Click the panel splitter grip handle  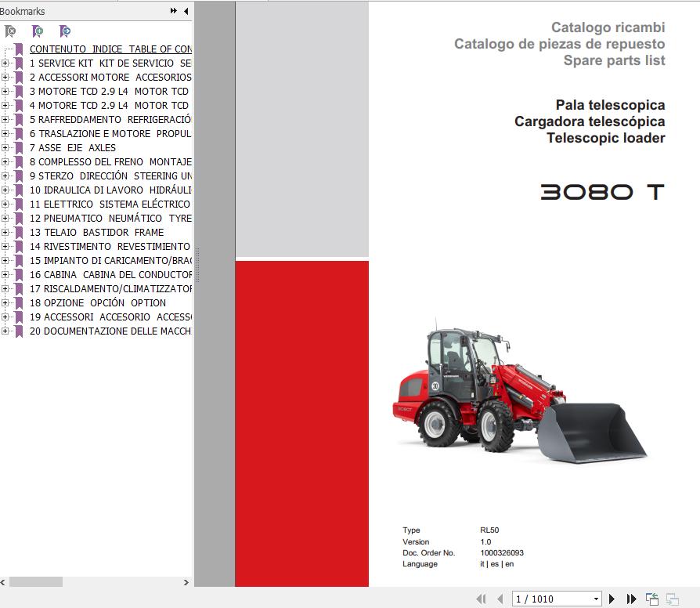pos(197,265)
